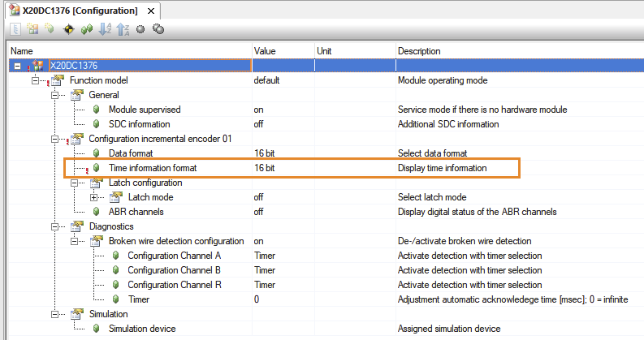Click the Broken wire detection configuration icon
644x340 pixels.
click(96, 241)
